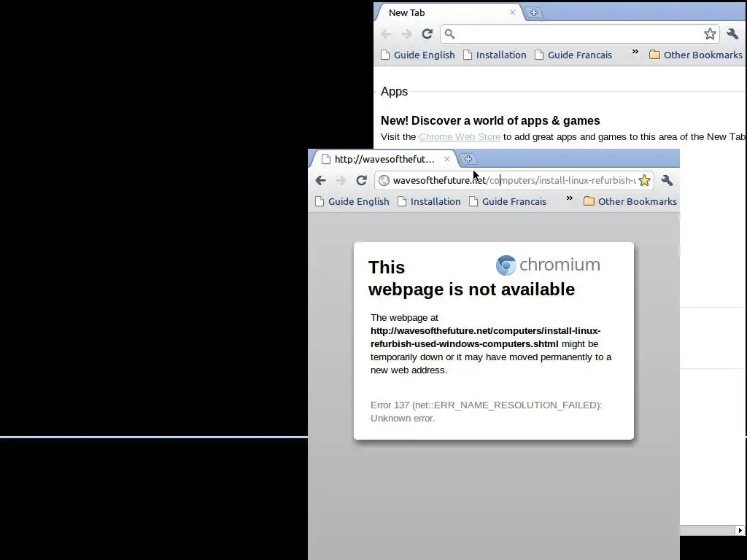Image resolution: width=747 pixels, height=560 pixels.
Task: Open the Guide English bookmark in the front window
Action: (352, 201)
